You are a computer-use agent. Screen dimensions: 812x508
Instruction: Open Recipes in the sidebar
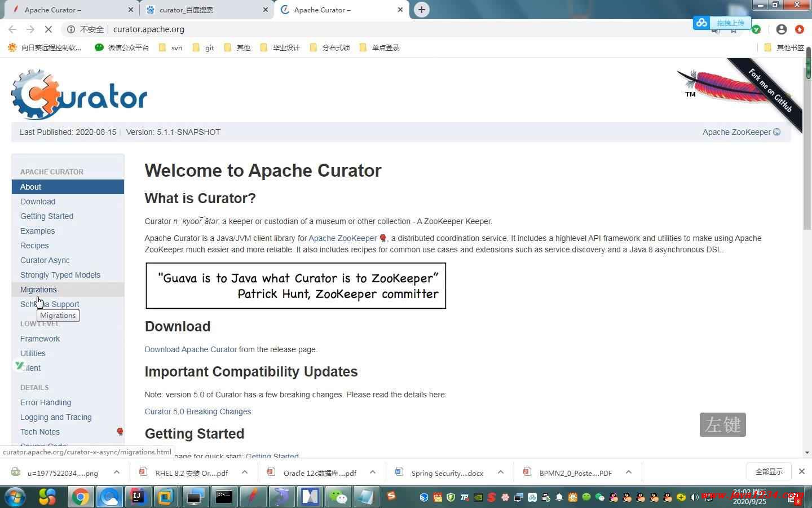34,246
